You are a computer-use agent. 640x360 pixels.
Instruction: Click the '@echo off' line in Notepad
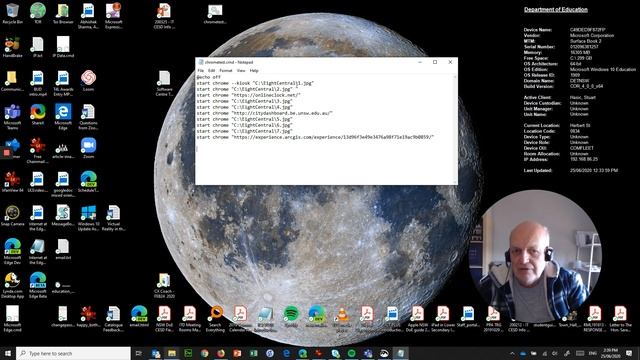pyautogui.click(x=209, y=77)
